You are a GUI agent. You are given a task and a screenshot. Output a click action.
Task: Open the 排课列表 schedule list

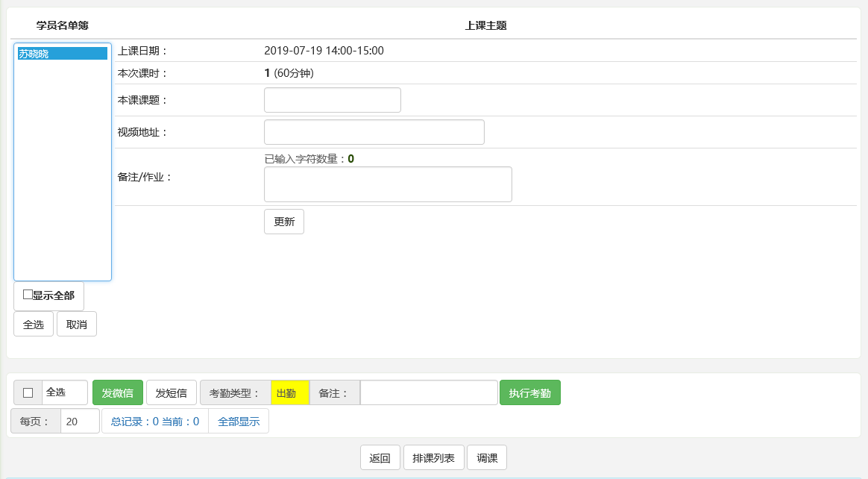pos(433,458)
